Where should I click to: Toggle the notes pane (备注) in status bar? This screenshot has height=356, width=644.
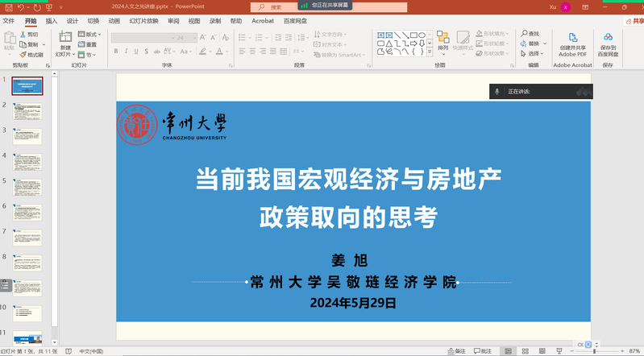(x=455, y=351)
